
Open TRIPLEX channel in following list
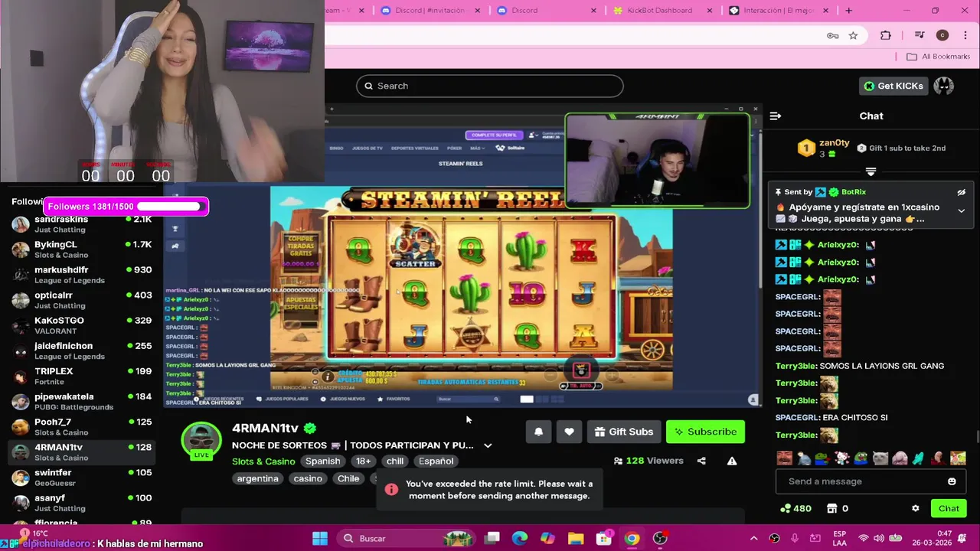(x=82, y=376)
